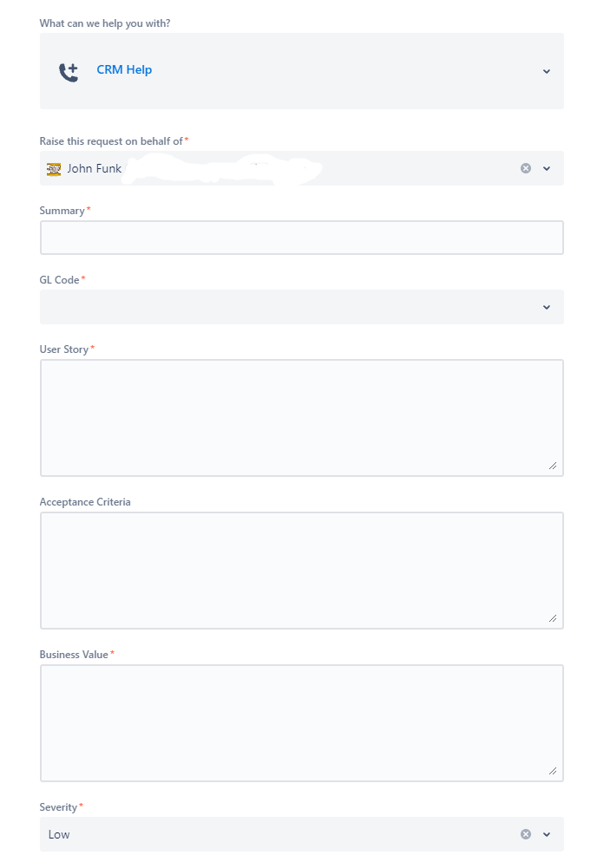Click the CRM Help phone icon

tap(68, 71)
